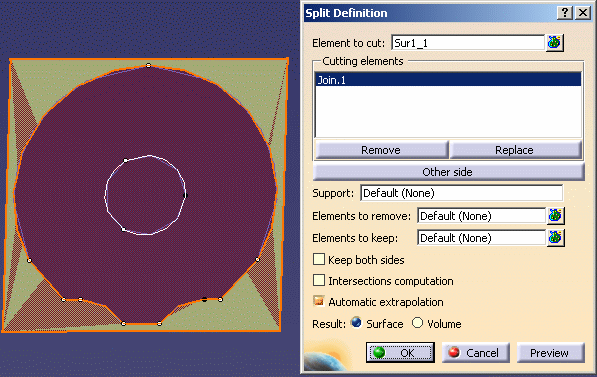This screenshot has width=597, height=377.
Task: Toggle Automatic extrapolation checkbox
Action: [x=319, y=301]
